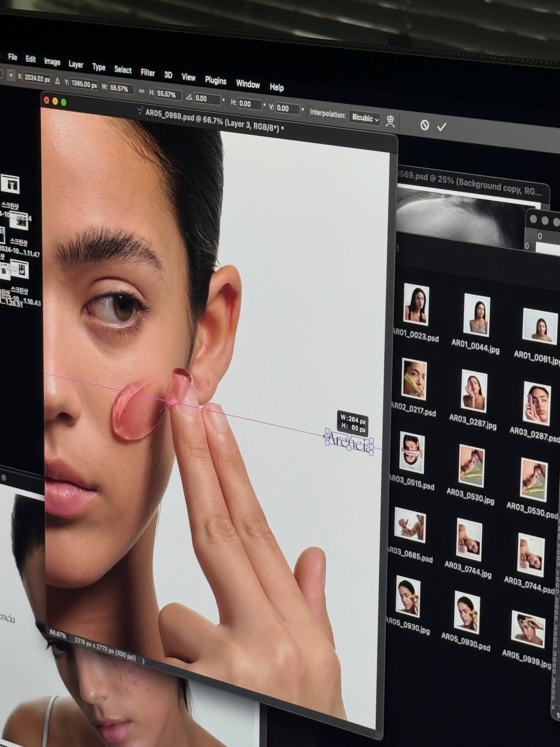Image resolution: width=560 pixels, height=747 pixels.
Task: Cancel the transform with the circle-slash icon
Action: (x=425, y=125)
